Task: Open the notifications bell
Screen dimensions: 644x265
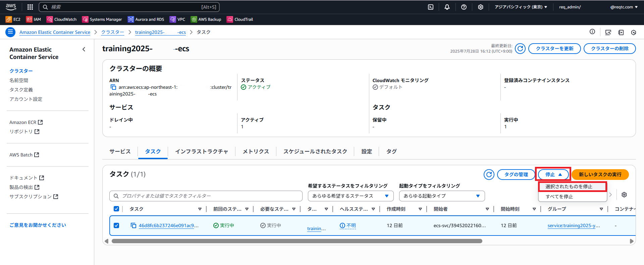Action: pyautogui.click(x=447, y=7)
